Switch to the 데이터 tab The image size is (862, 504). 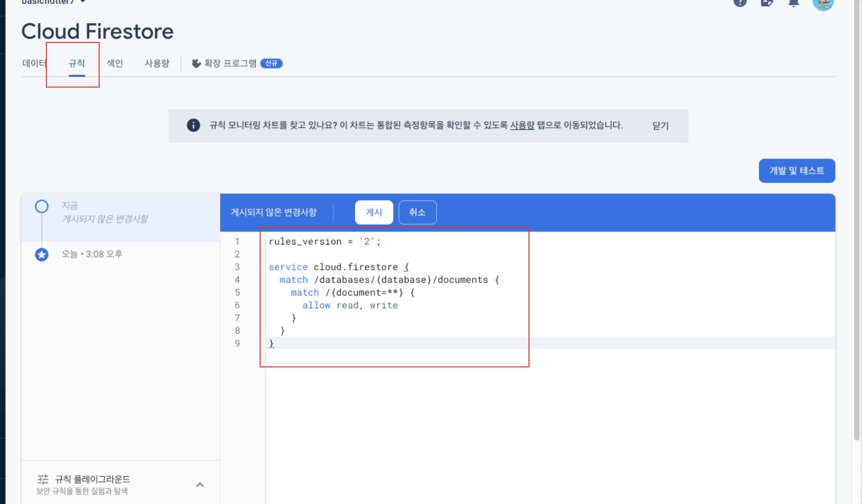(x=34, y=63)
